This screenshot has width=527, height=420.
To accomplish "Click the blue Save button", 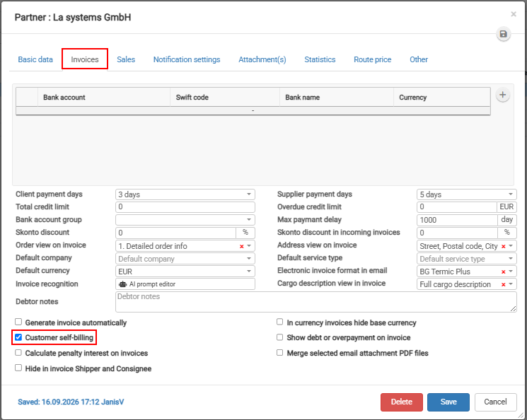I will click(x=448, y=402).
